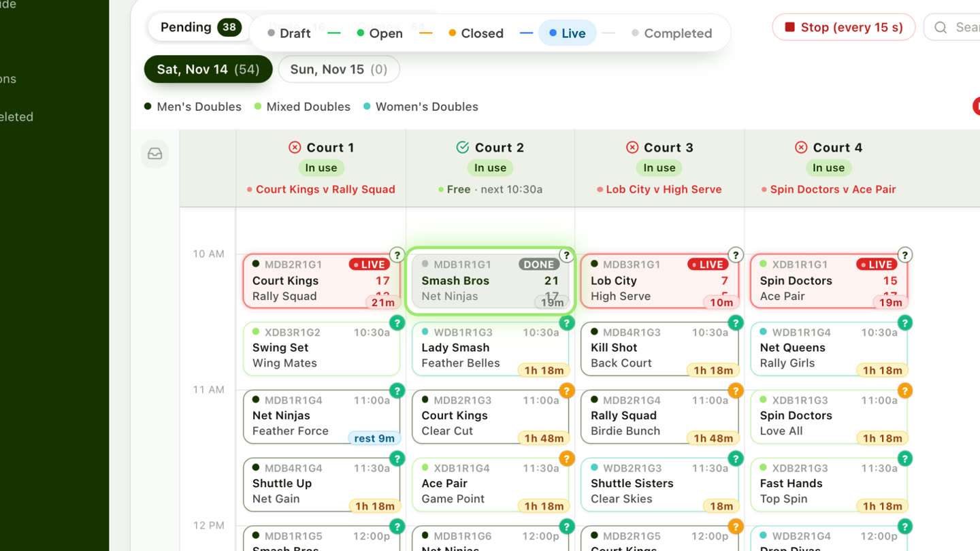Switch to Sun, Nov 15 day tab
The image size is (980, 551).
[338, 69]
